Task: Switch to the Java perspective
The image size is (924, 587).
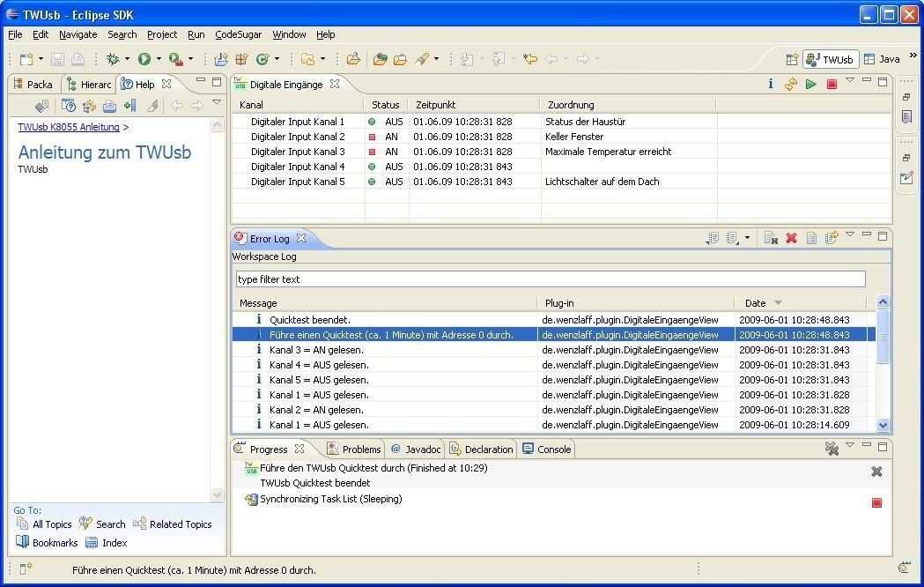Action: pyautogui.click(x=883, y=59)
